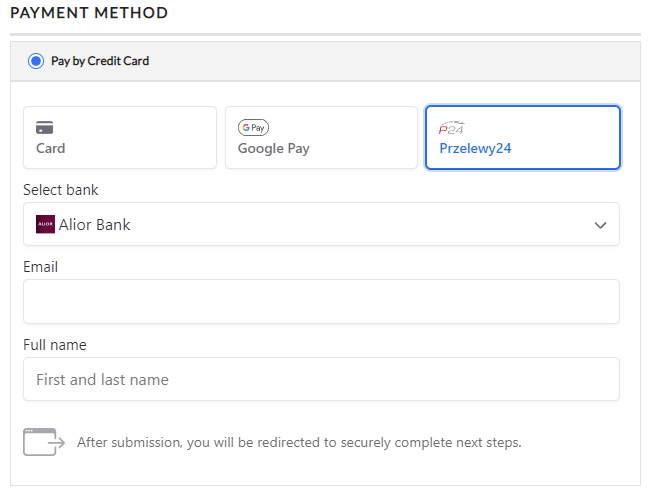652x497 pixels.
Task: Switch to the Google Pay tab
Action: pyautogui.click(x=321, y=138)
